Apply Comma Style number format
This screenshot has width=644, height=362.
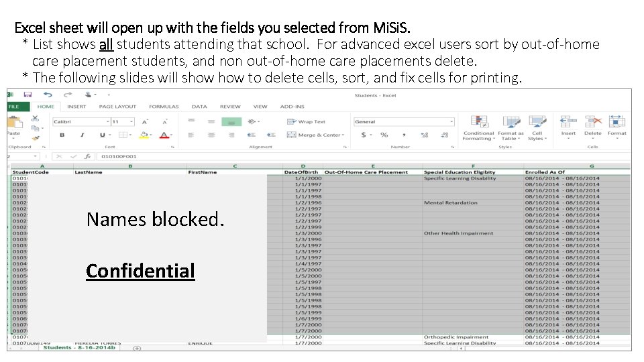pyautogui.click(x=404, y=135)
